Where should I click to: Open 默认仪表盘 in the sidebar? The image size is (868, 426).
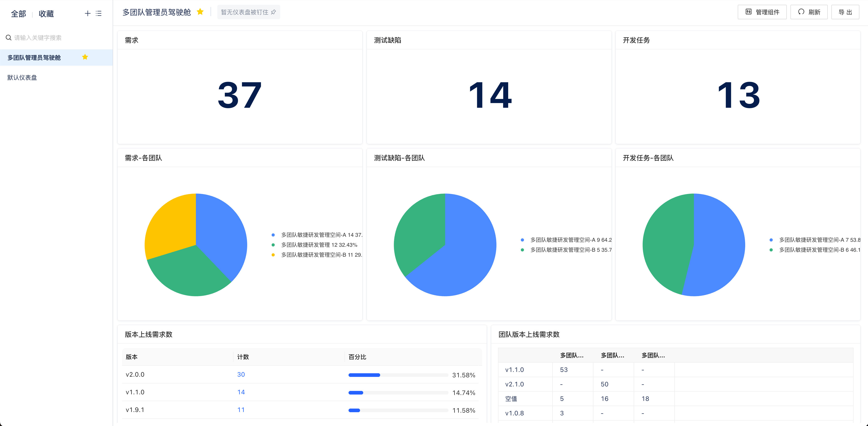pyautogui.click(x=22, y=78)
